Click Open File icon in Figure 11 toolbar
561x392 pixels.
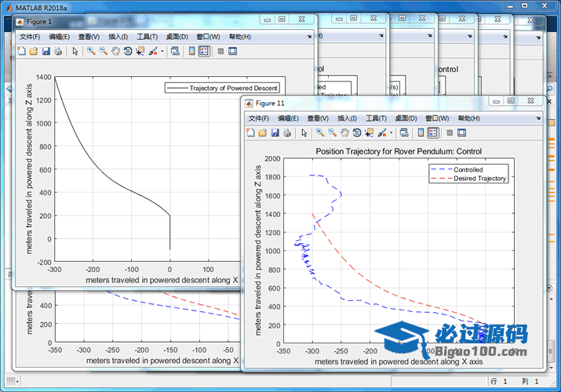[x=263, y=132]
